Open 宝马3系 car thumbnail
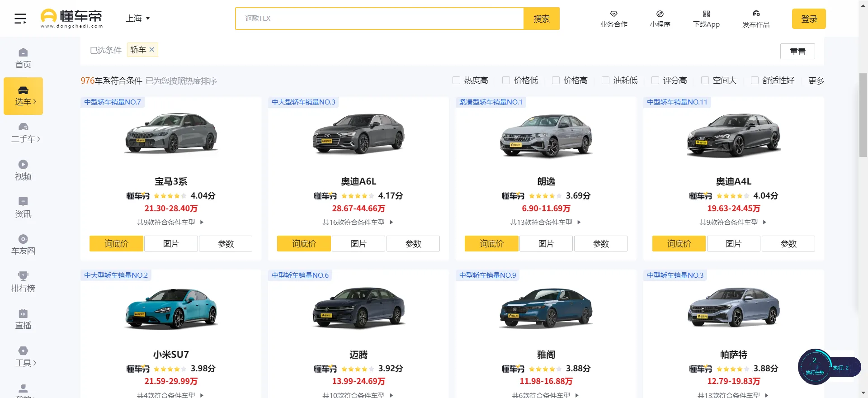Screen dimensions: 868x398 [x=171, y=134]
